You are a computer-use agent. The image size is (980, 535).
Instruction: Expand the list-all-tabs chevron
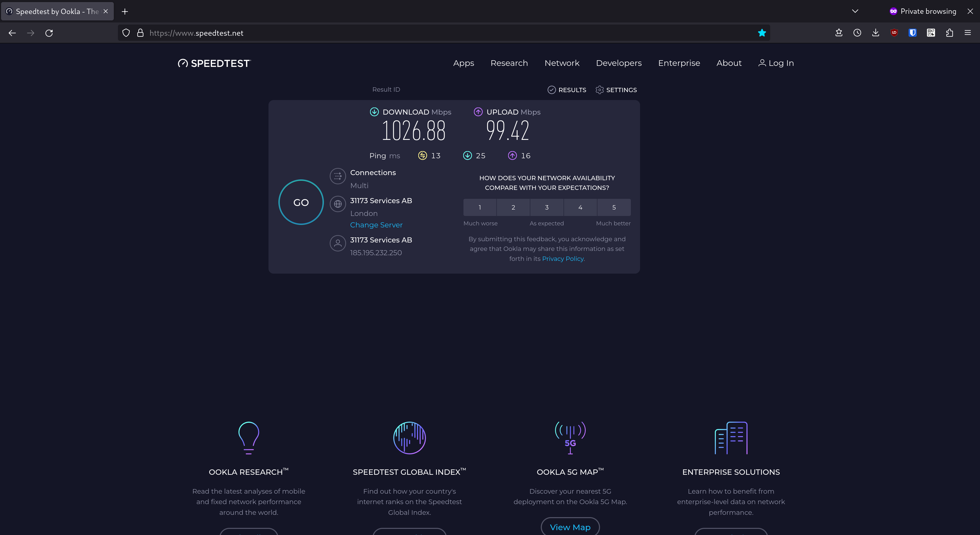(855, 11)
